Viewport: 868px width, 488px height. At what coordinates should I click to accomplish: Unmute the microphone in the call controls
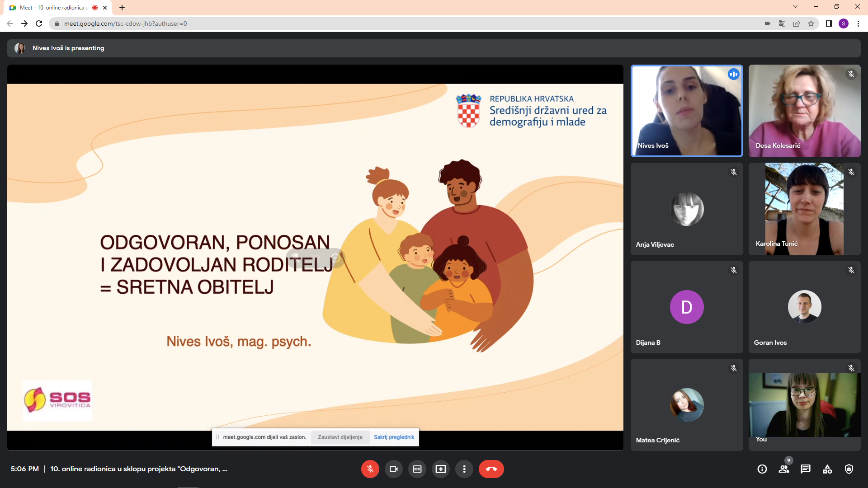point(370,469)
